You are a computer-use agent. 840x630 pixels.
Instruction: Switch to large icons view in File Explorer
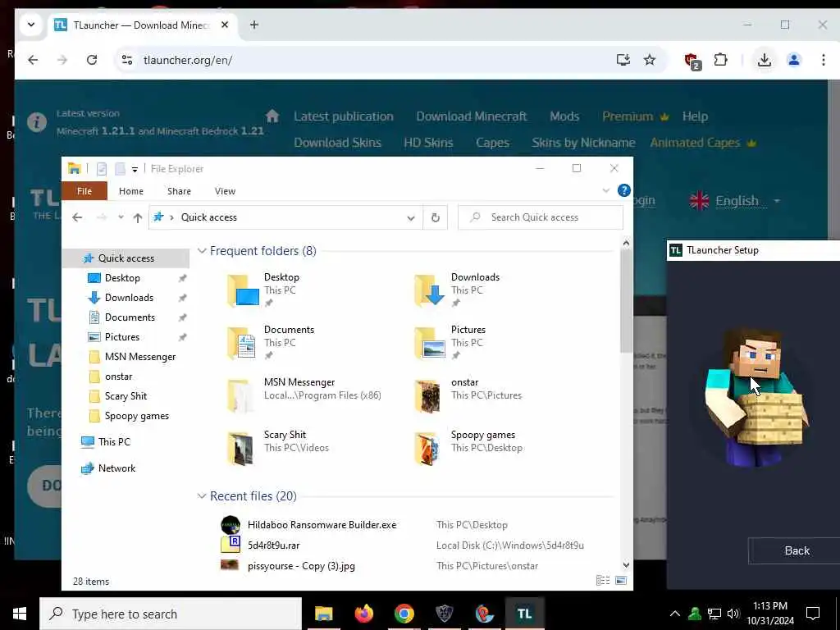[x=621, y=580]
